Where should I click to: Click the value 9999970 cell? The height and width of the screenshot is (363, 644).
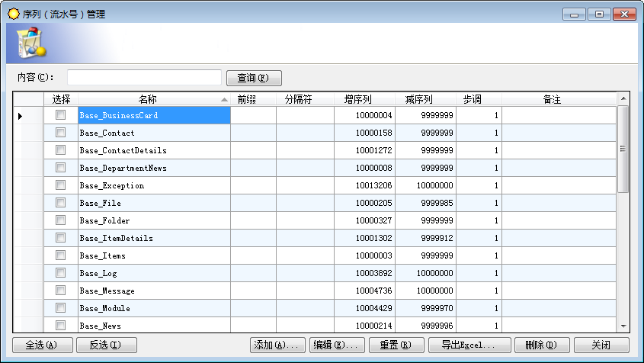click(425, 308)
